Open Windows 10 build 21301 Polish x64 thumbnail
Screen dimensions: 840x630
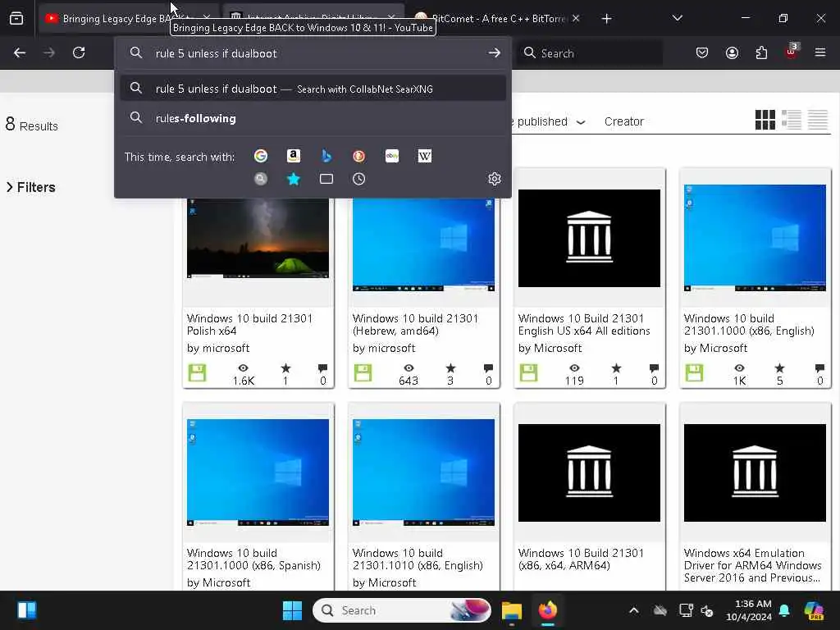(258, 238)
